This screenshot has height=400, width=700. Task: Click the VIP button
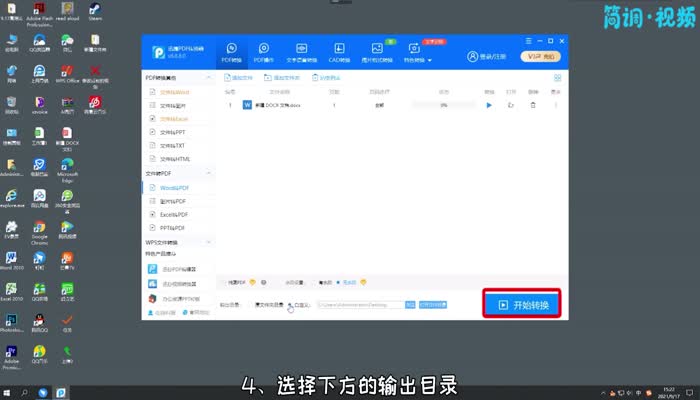541,56
